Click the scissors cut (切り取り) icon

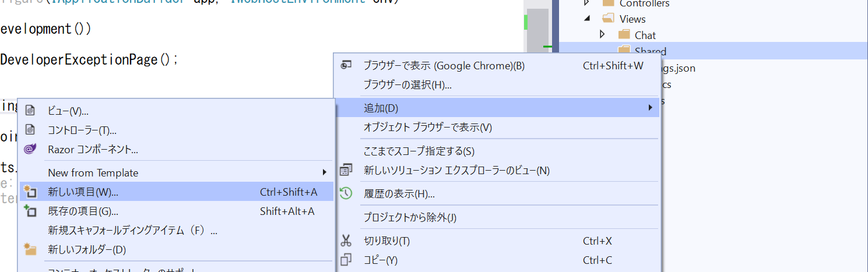point(346,241)
